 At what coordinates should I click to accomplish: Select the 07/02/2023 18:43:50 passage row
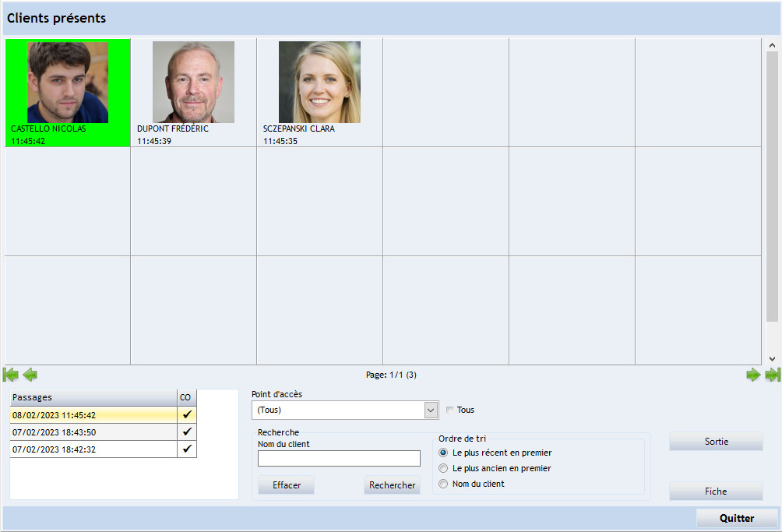click(x=93, y=432)
